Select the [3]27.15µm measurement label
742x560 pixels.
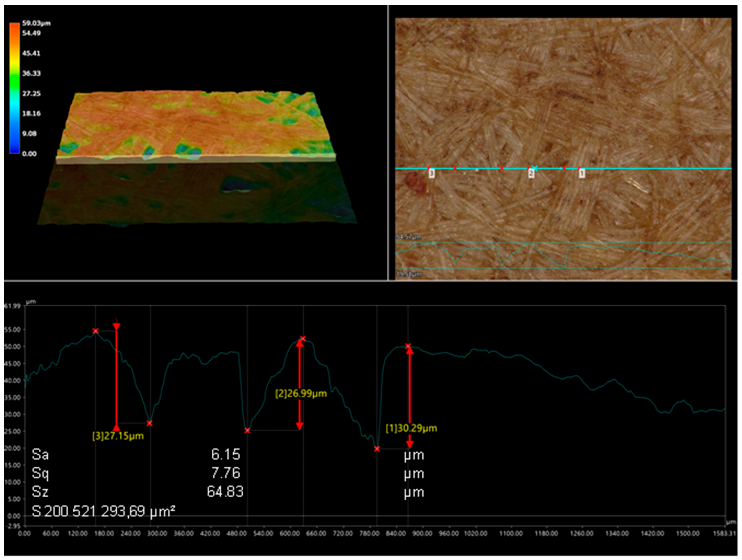click(x=118, y=436)
